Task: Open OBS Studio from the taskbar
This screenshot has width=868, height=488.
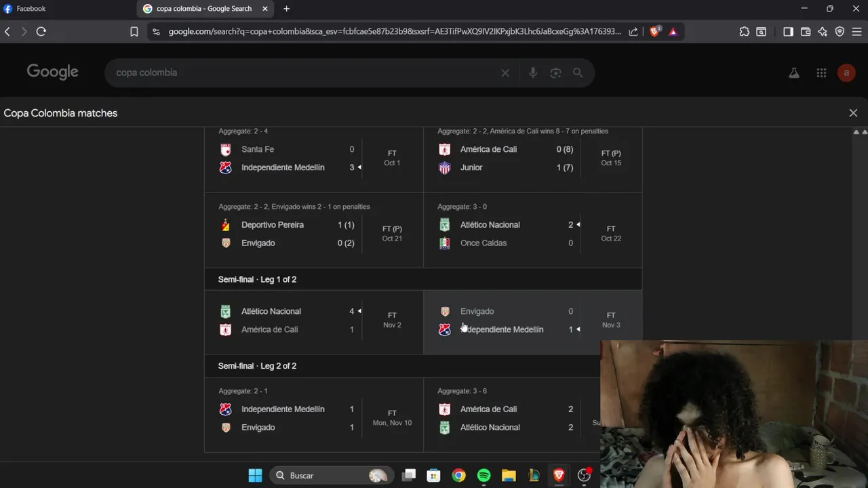Action: click(584, 476)
